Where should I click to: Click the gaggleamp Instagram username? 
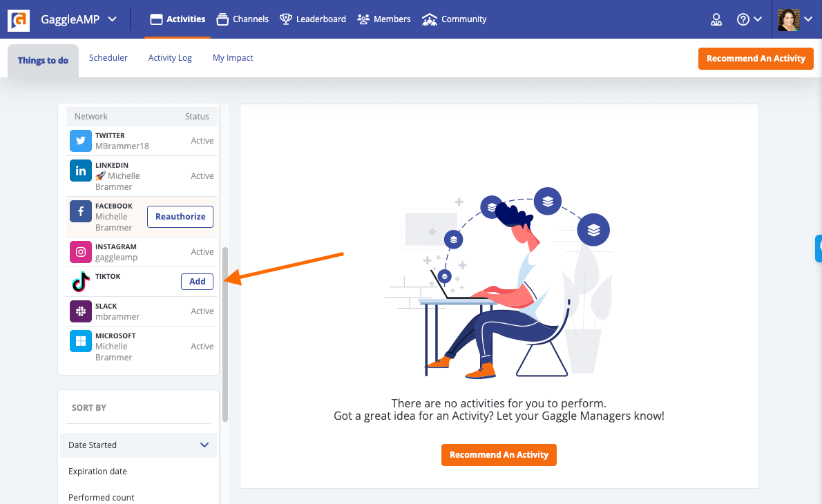(116, 258)
